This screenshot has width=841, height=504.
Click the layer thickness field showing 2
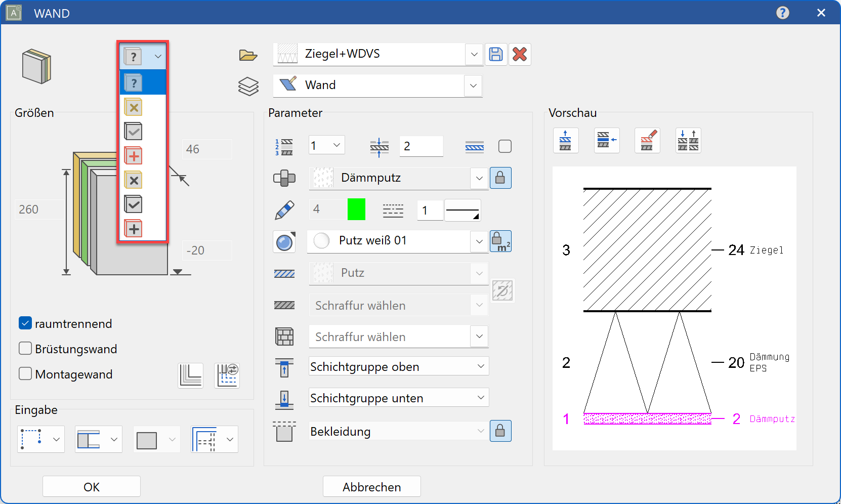tap(420, 146)
